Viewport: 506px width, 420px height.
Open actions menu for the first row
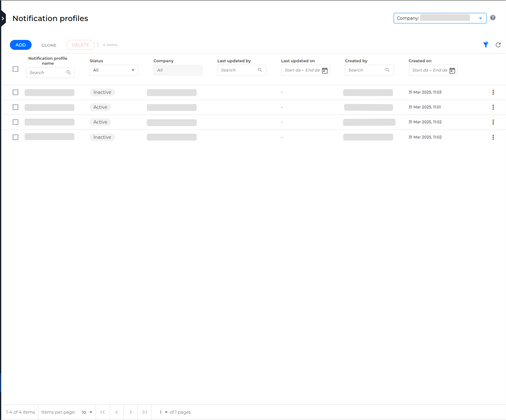493,92
